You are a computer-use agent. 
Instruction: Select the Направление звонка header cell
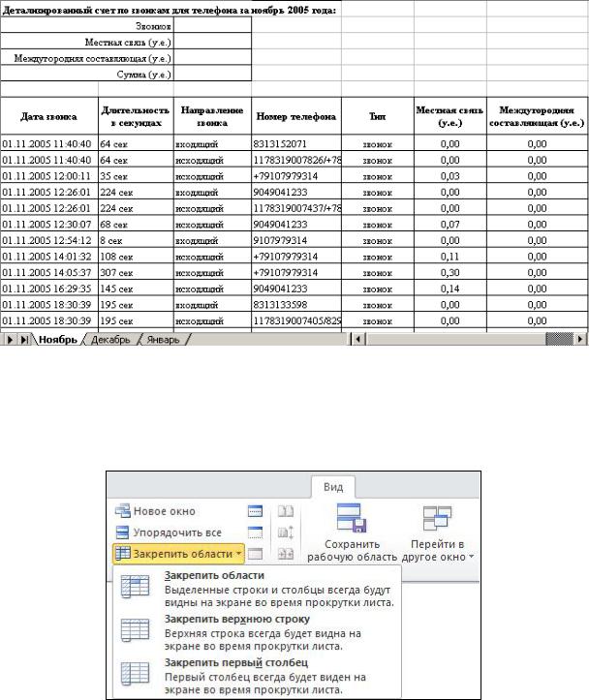[212, 116]
